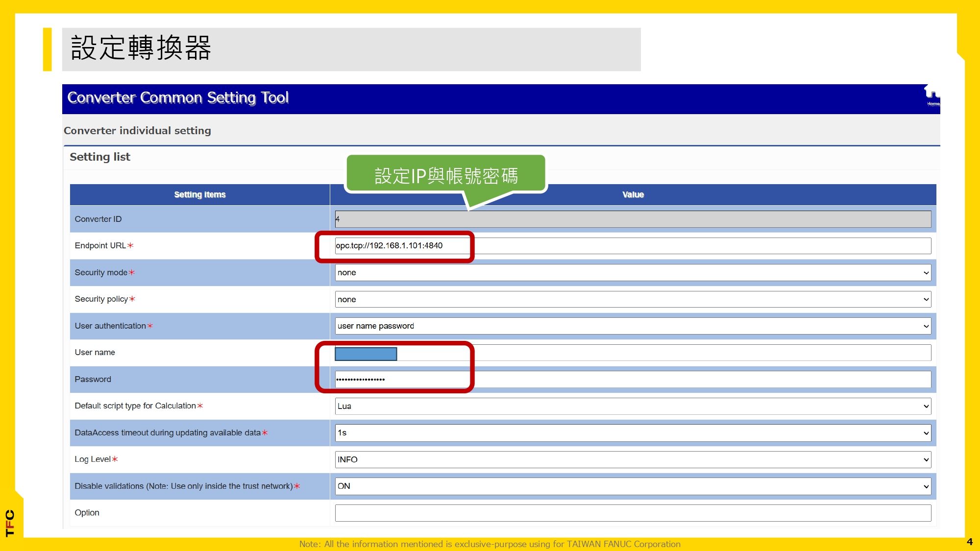
Task: Open the User authentication dropdown
Action: click(633, 326)
